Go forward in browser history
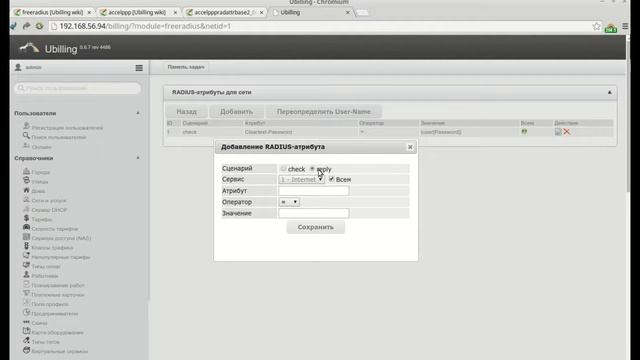The width and height of the screenshot is (640, 360). click(x=27, y=26)
